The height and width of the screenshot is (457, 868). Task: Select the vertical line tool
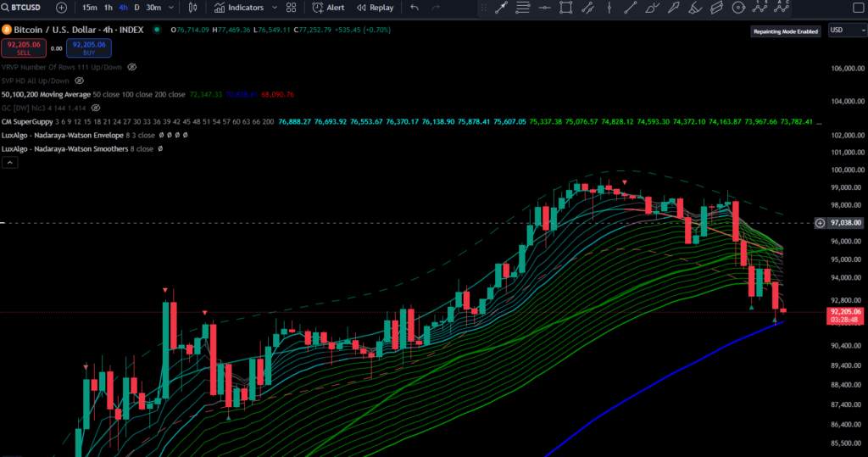(609, 8)
